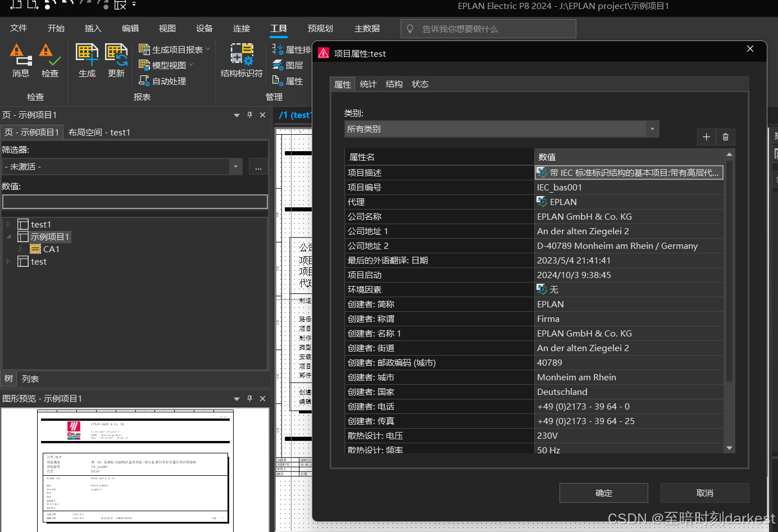Open the /1 (test page document tab
Image resolution: width=778 pixels, height=532 pixels.
pyautogui.click(x=295, y=115)
